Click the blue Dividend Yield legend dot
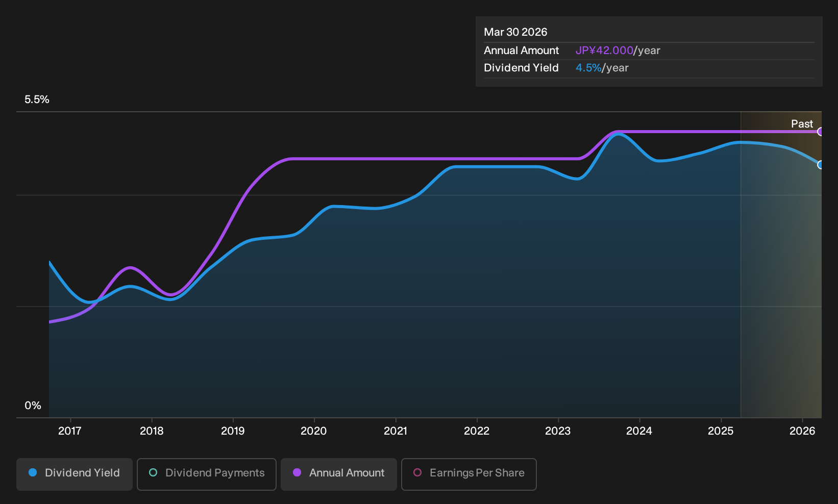The height and width of the screenshot is (504, 838). coord(33,473)
